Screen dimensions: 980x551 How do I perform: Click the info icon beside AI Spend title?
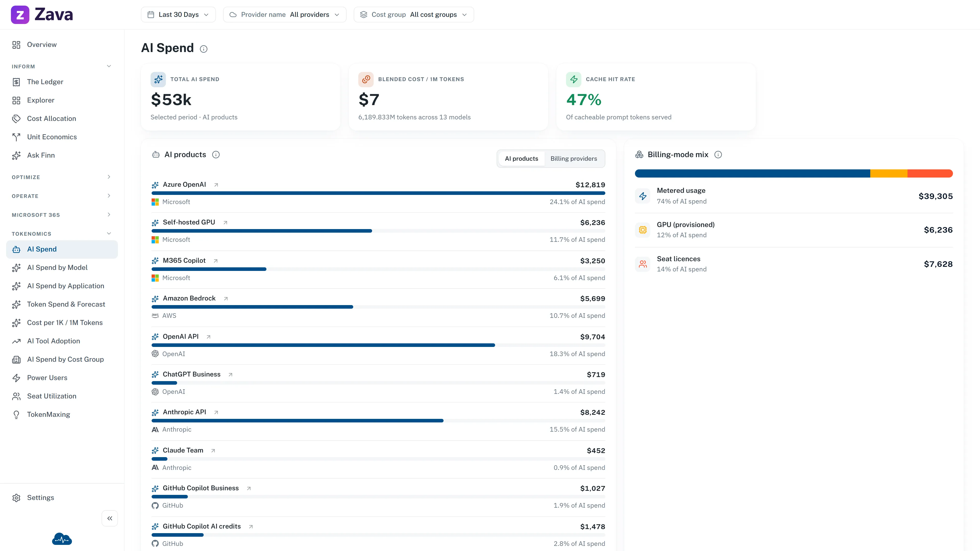[204, 49]
